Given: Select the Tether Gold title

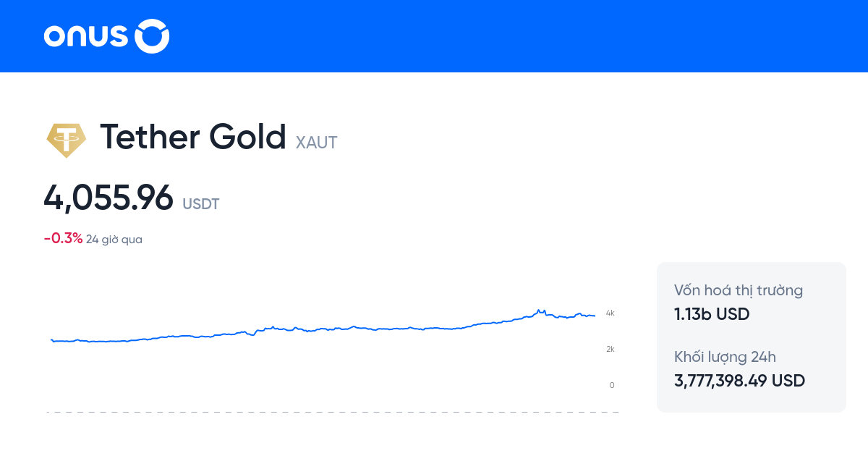Looking at the screenshot, I should [193, 138].
